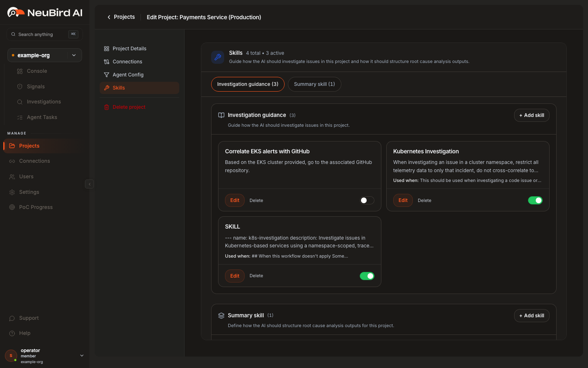The image size is (588, 368).
Task: Click the Summary skill layers icon
Action: (221, 316)
